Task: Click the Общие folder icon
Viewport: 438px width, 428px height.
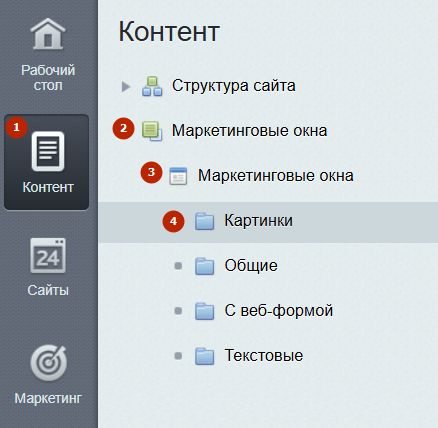Action: 204,266
